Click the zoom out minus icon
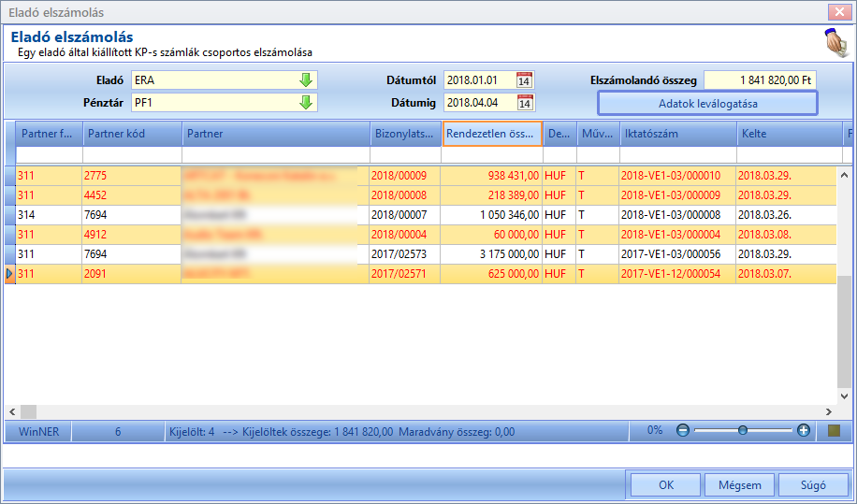Image resolution: width=857 pixels, height=504 pixels. tap(683, 430)
